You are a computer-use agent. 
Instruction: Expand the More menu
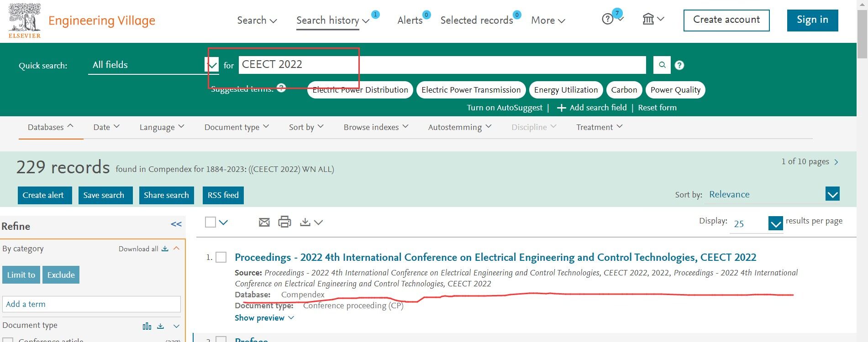pos(548,20)
